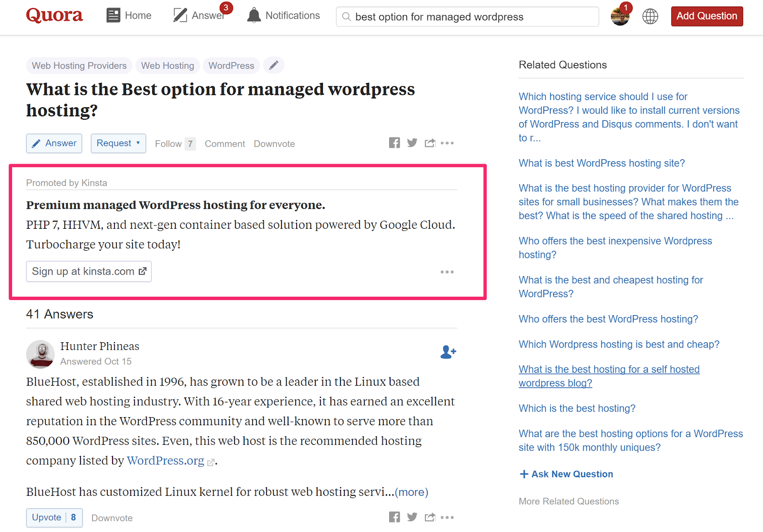The width and height of the screenshot is (763, 532).
Task: Click the search input field
Action: 467,17
